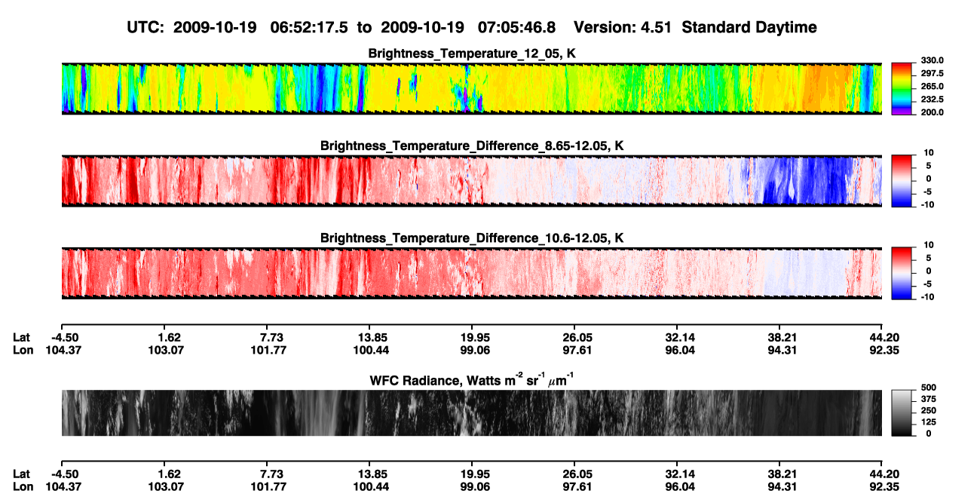Click the 297.5 colorbar label
This screenshot has height=503, width=980.
933,73
